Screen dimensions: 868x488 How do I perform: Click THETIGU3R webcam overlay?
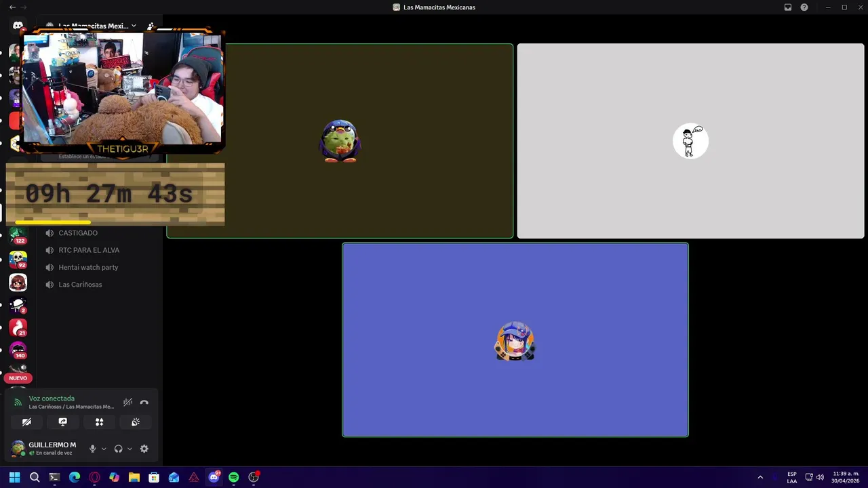point(122,91)
